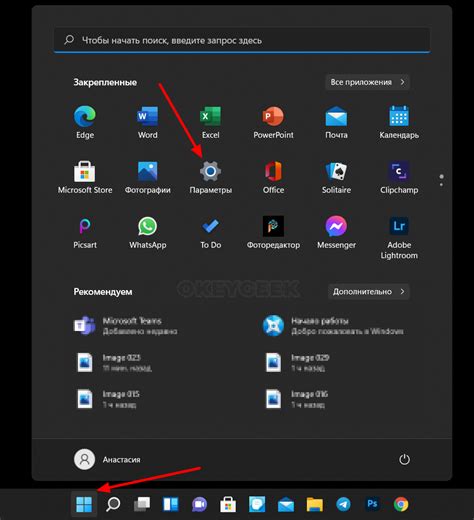The width and height of the screenshot is (474, 520).
Task: Open recommended file Image 016
Action: tap(296, 399)
